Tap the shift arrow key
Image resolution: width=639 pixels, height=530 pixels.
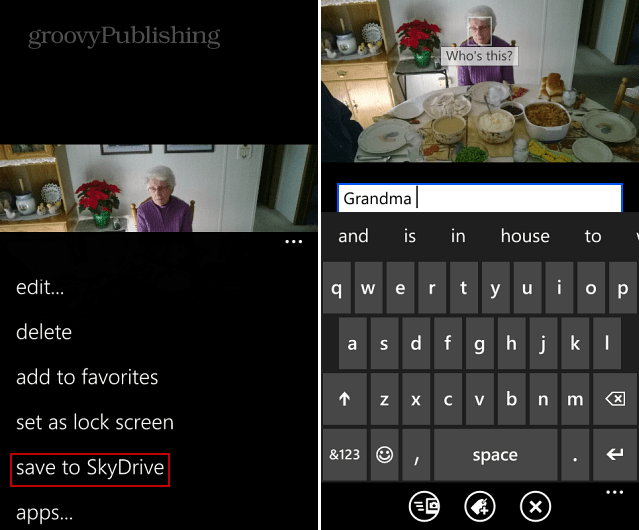[345, 399]
